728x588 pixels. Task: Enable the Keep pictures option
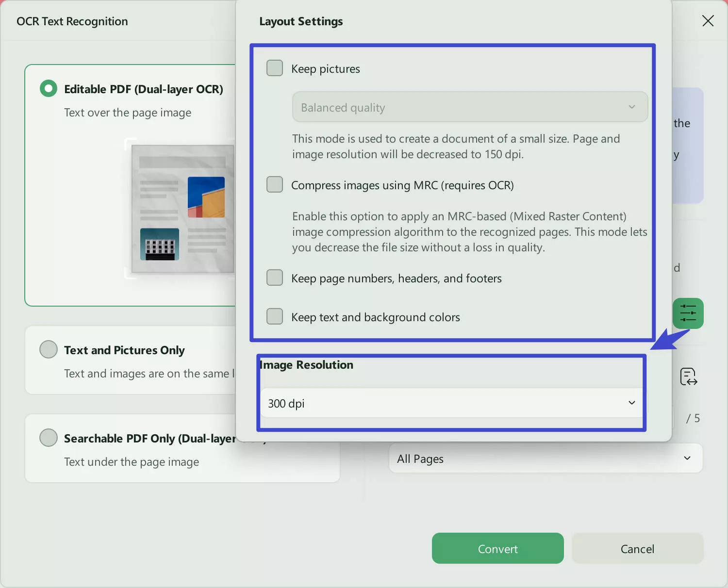click(x=274, y=68)
